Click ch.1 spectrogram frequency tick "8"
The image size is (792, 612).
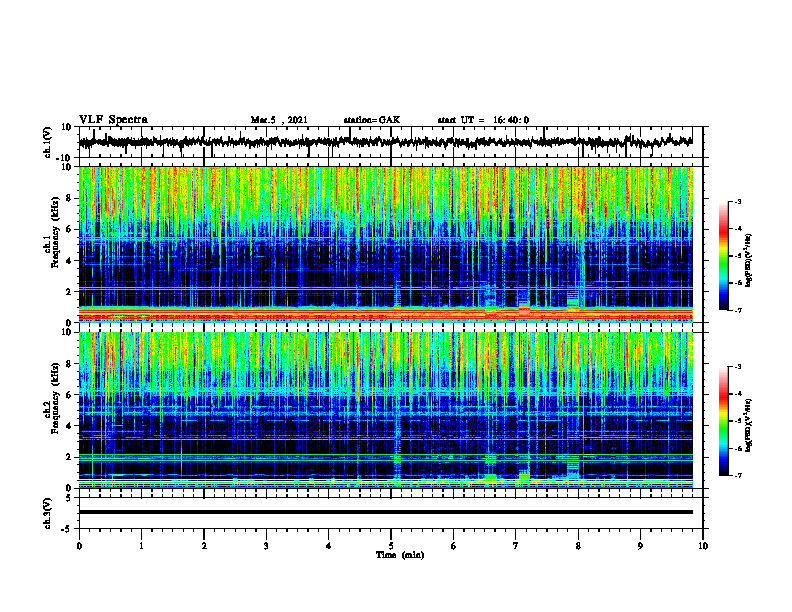point(69,198)
